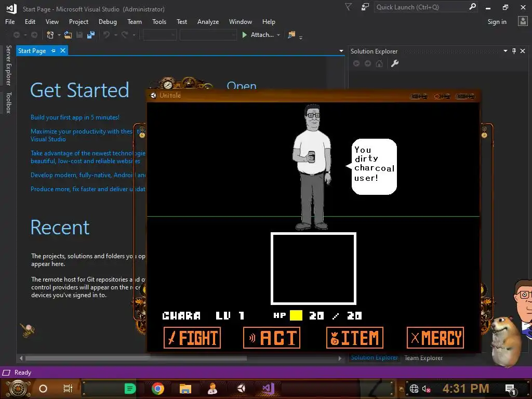Open the document tab list dropdown arrow

341,51
